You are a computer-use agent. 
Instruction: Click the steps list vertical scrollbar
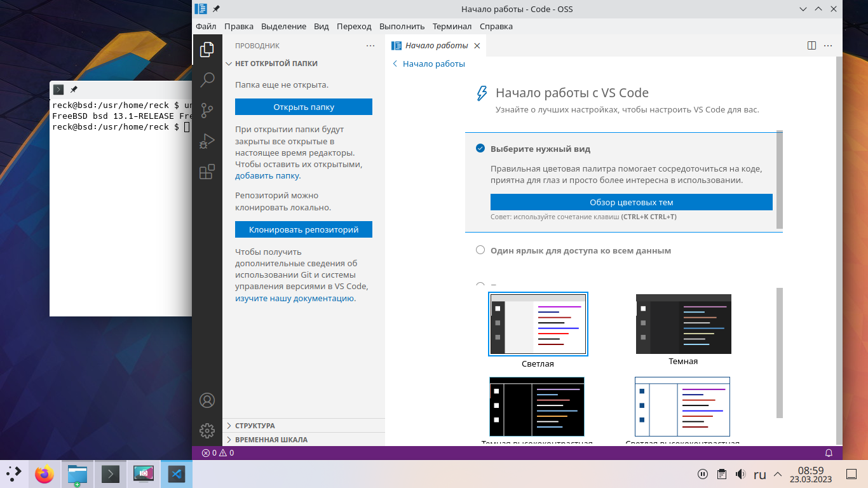(780, 180)
